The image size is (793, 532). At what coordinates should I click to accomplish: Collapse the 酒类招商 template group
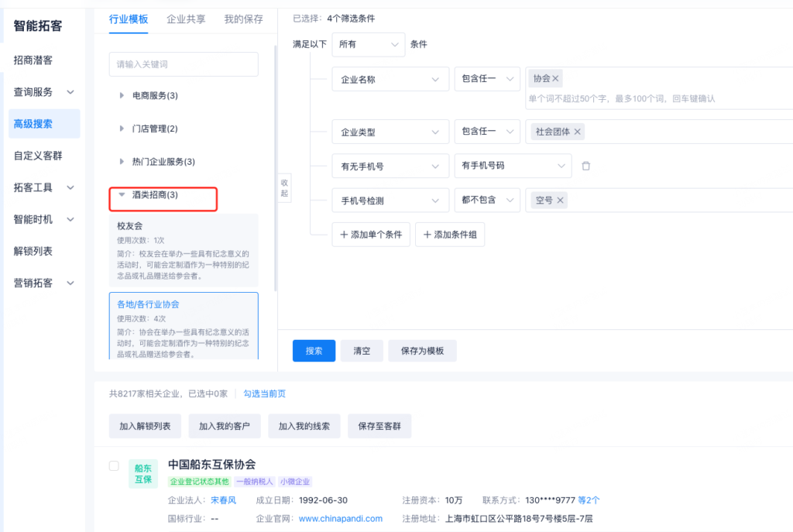point(122,195)
